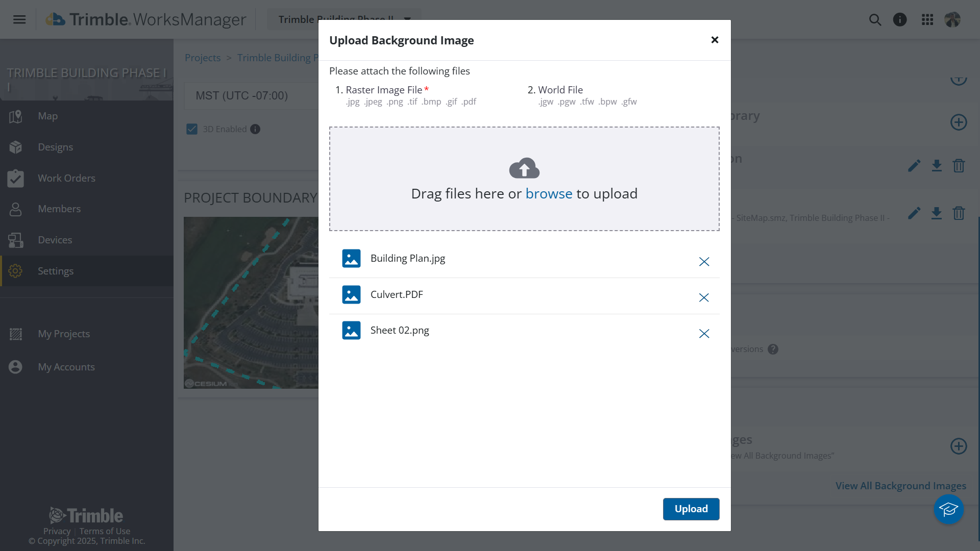Viewport: 980px width, 551px height.
Task: Add a new background image with plus icon
Action: tap(959, 446)
